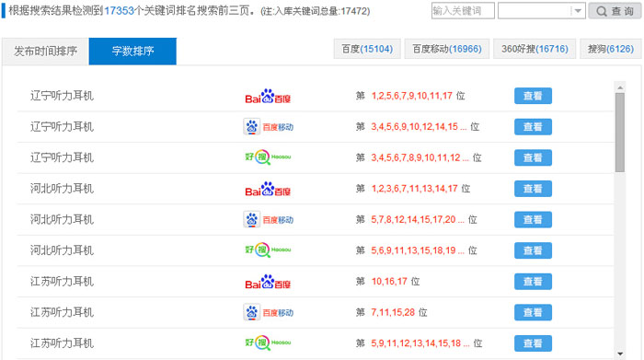Click keyword 河北听力耳机 in 百度移动 row
This screenshot has height=360, width=644.
[62, 220]
